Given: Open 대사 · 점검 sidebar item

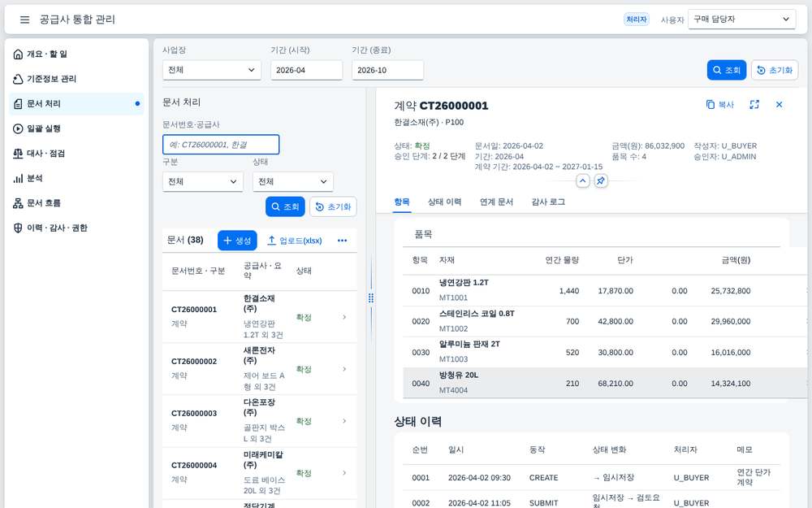Looking at the screenshot, I should pyautogui.click(x=76, y=154).
